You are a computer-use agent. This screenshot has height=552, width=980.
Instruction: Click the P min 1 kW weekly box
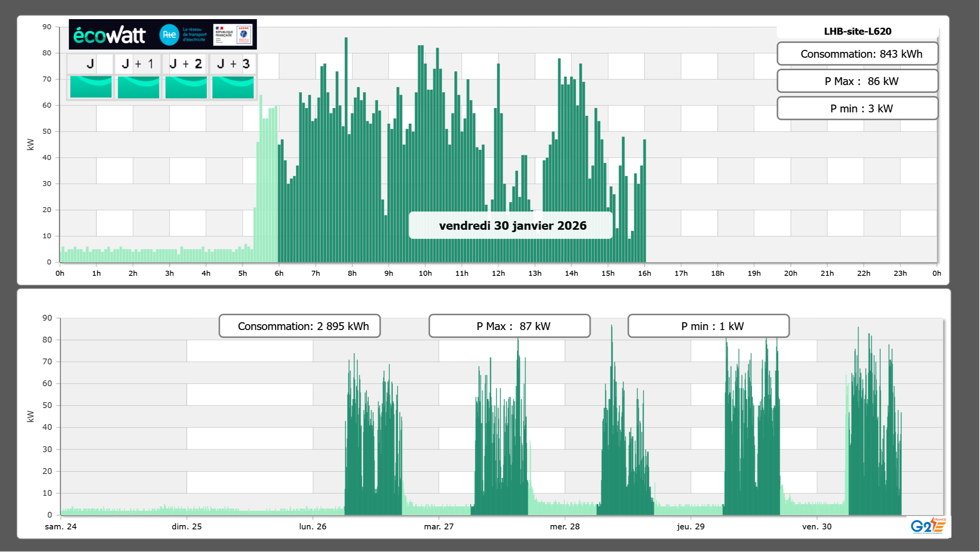click(708, 326)
